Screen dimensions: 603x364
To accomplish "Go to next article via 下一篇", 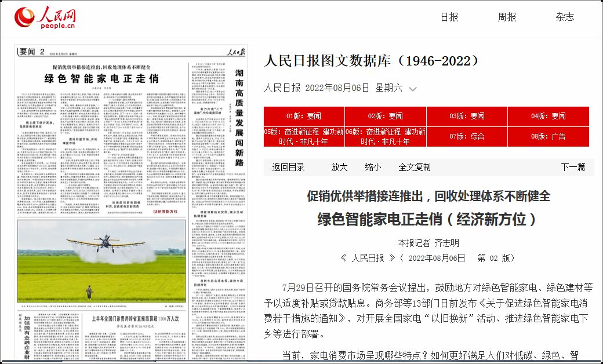I will pyautogui.click(x=573, y=167).
